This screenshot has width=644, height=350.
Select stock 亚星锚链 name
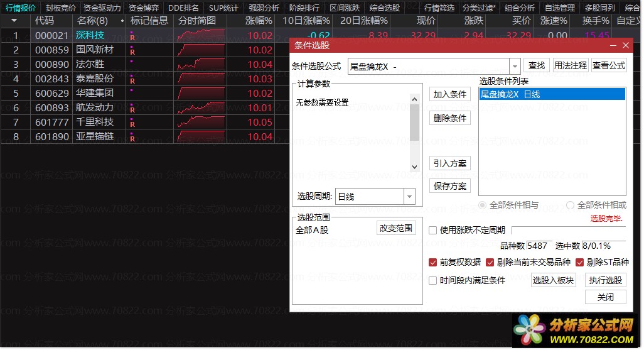[x=94, y=136]
